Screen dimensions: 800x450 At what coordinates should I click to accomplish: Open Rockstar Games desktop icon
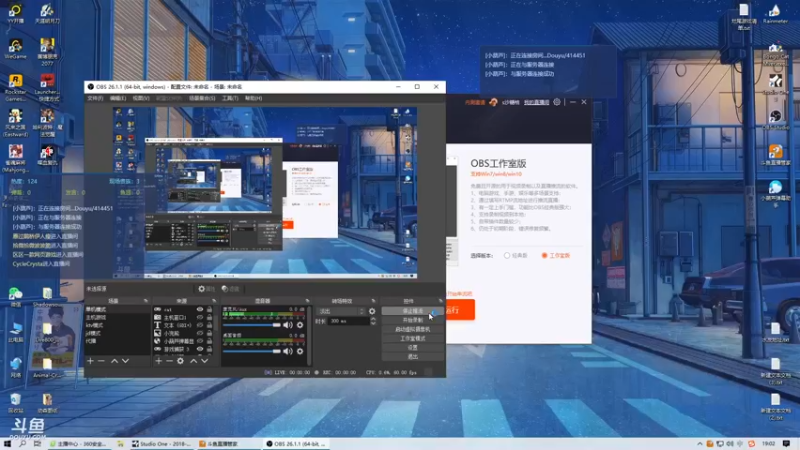(x=15, y=87)
